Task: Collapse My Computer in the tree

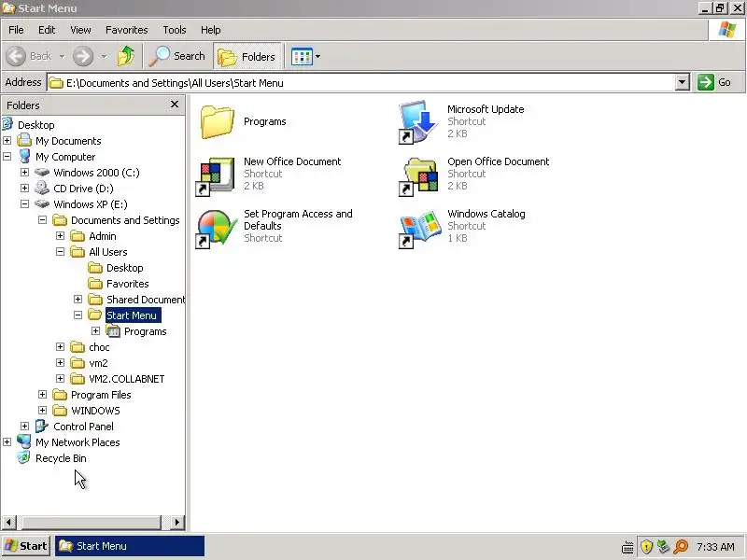Action: [7, 156]
